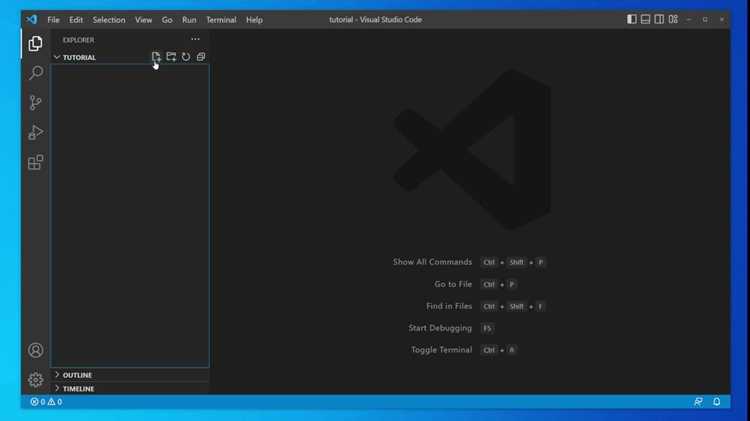Click the Start Debugging label

(440, 328)
